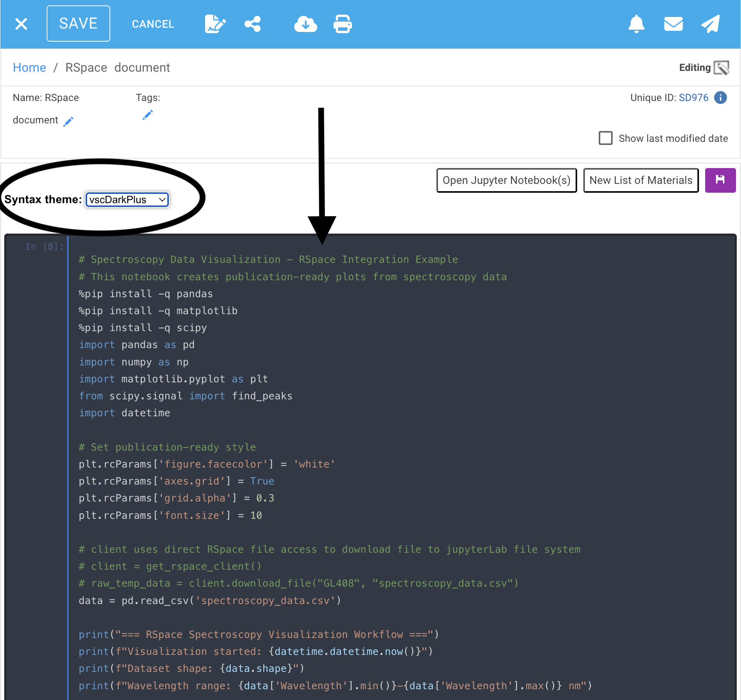
Task: Click the sign document icon
Action: (215, 24)
